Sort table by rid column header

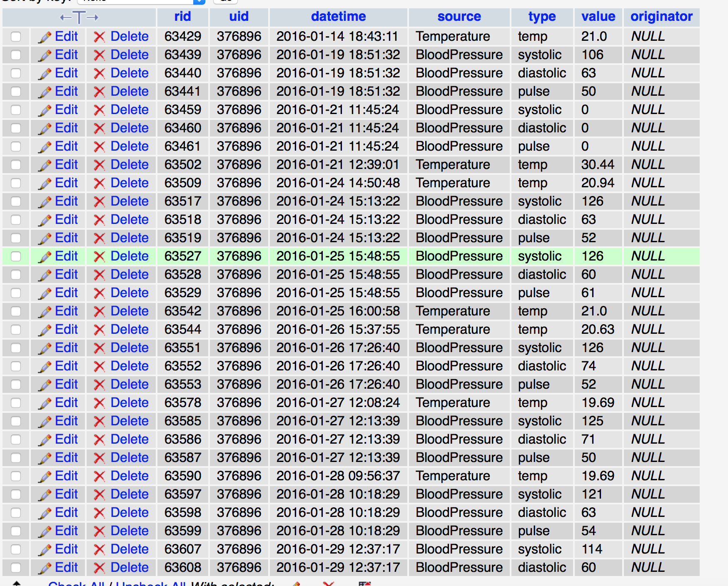click(182, 16)
